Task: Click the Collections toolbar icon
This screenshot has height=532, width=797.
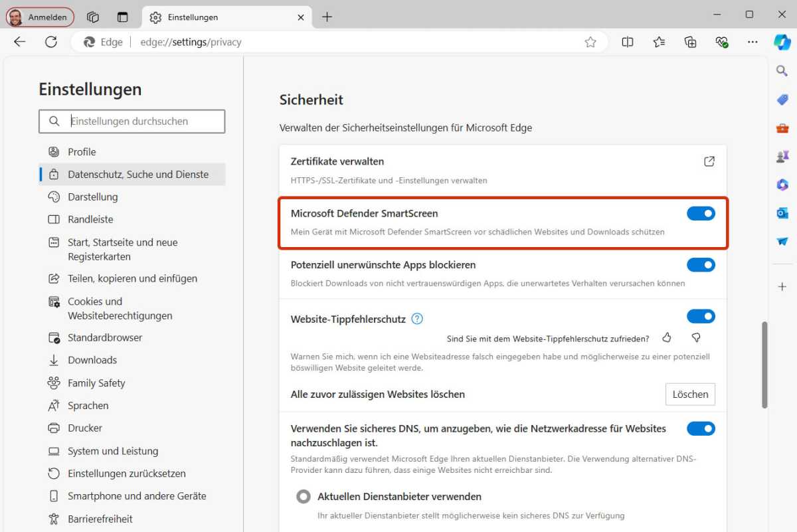Action: (x=691, y=42)
